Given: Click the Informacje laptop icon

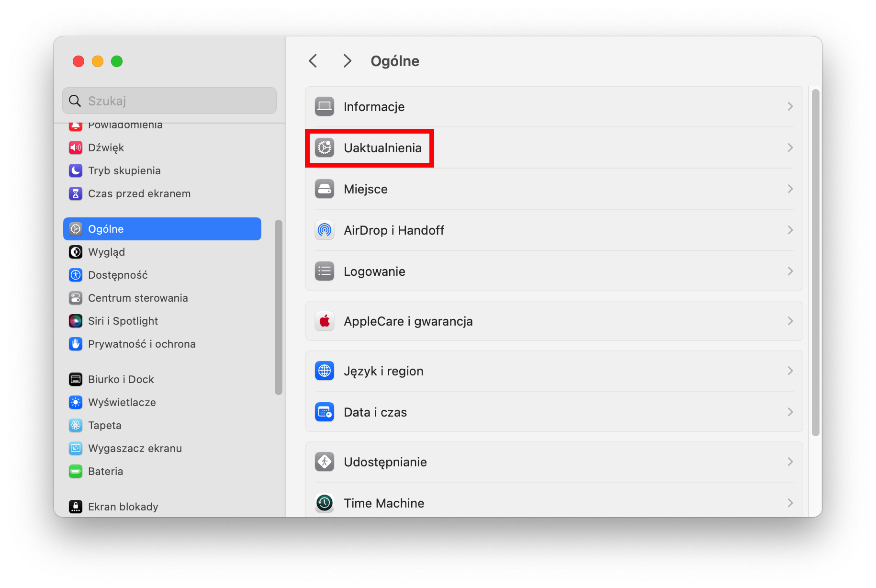Looking at the screenshot, I should tap(325, 106).
